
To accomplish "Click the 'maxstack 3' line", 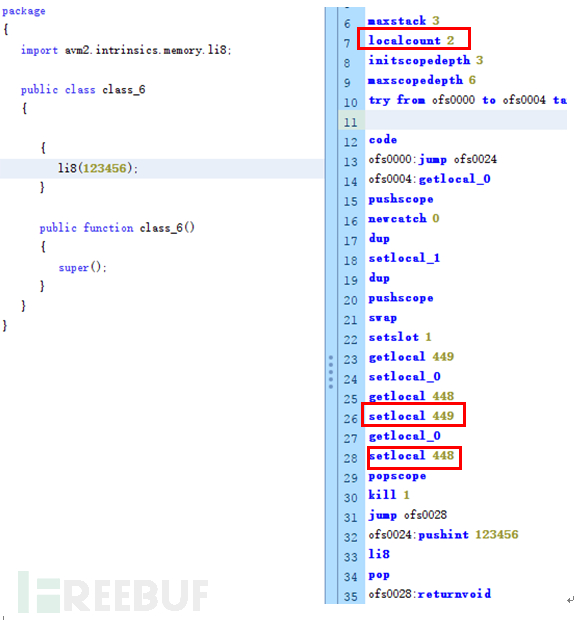I will [x=403, y=21].
